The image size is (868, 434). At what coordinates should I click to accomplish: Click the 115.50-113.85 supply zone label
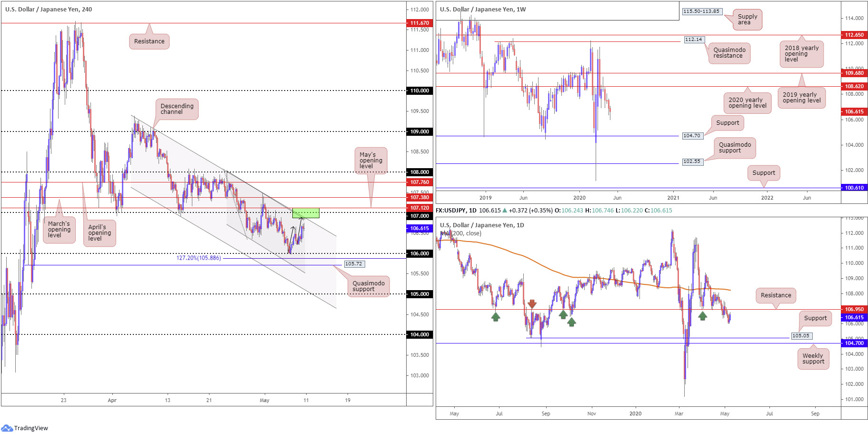(x=701, y=11)
